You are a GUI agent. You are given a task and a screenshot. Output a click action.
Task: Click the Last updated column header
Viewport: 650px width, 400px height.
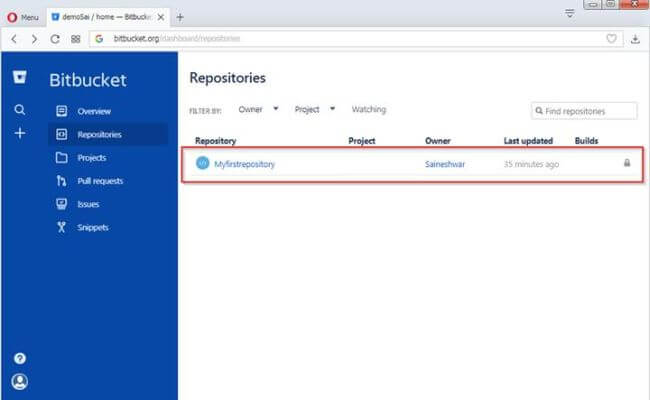528,141
